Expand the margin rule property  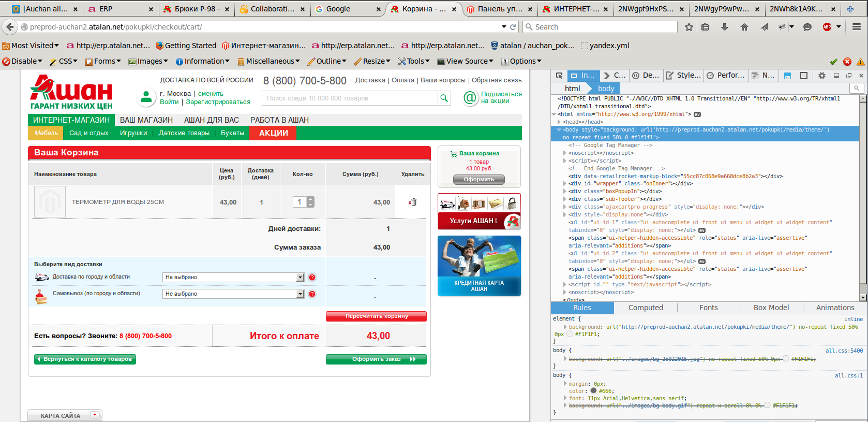coord(565,384)
